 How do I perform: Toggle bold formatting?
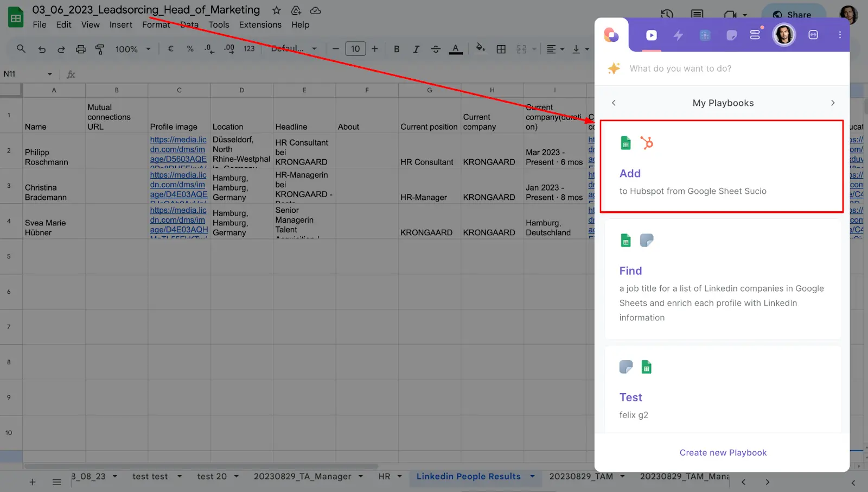point(397,49)
